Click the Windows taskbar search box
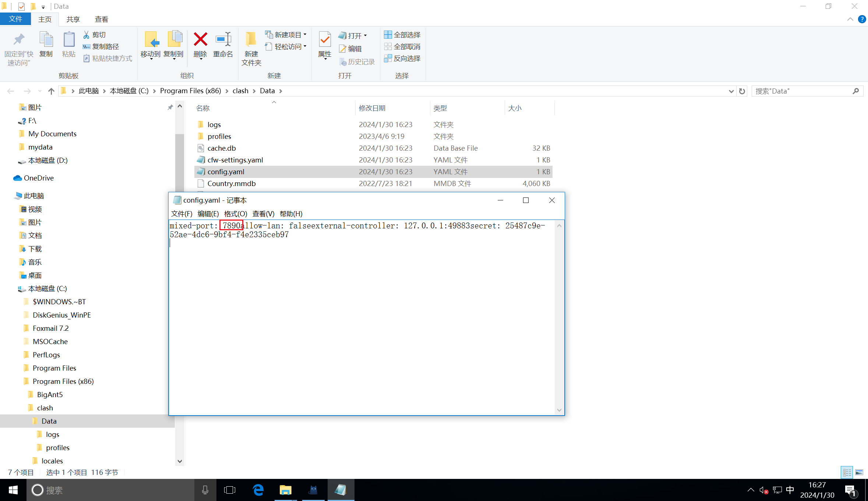 coord(110,490)
